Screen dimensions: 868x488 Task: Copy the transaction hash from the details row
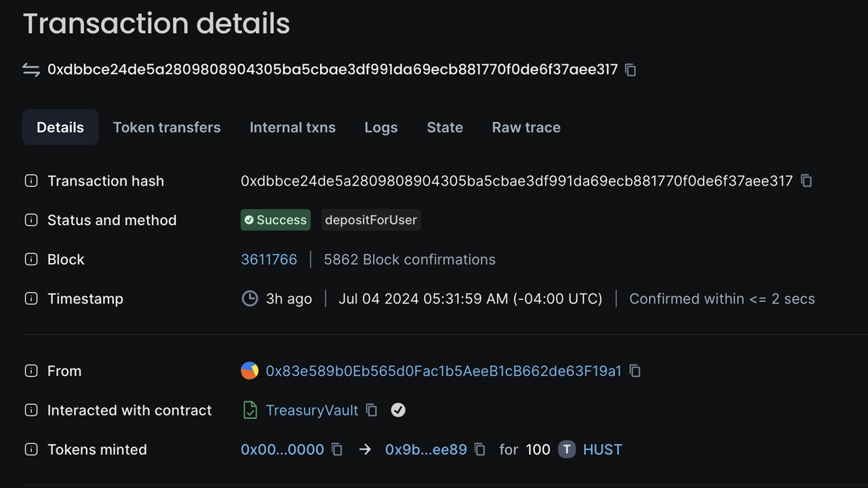coord(806,181)
